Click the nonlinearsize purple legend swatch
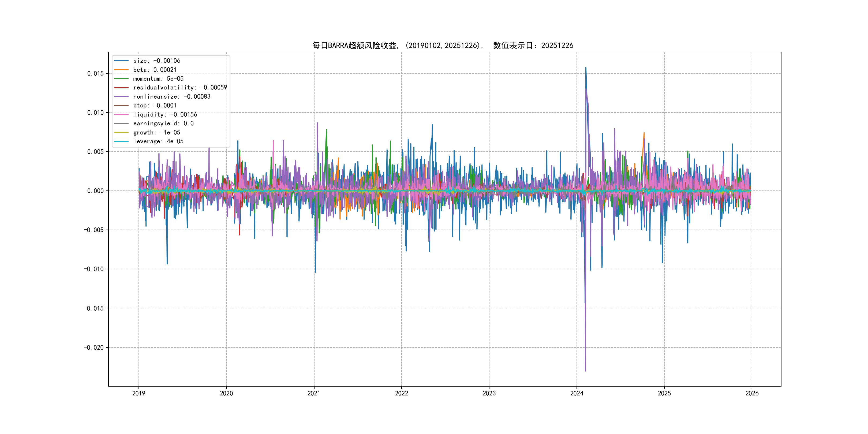Viewport: 868px width, 434px height. tap(121, 97)
